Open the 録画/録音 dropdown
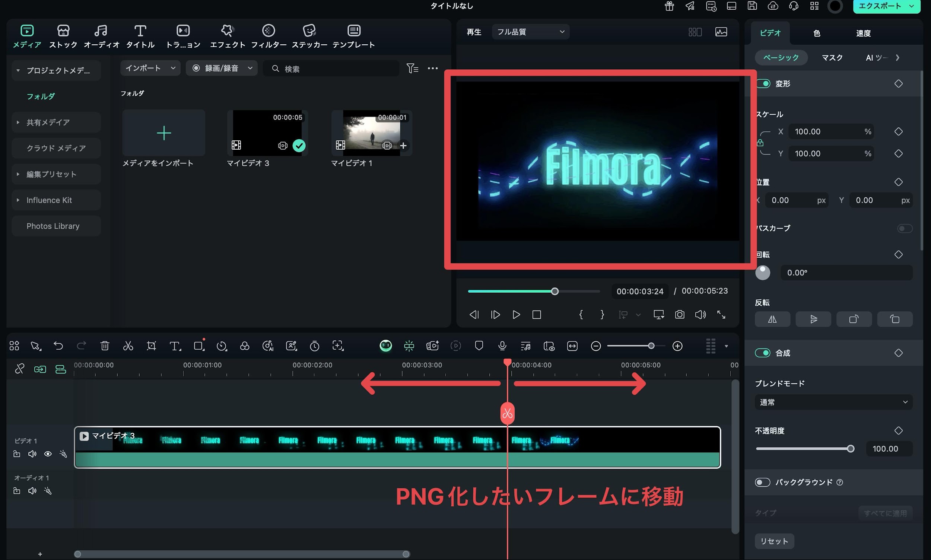Screen dimensions: 931x560 pos(222,68)
